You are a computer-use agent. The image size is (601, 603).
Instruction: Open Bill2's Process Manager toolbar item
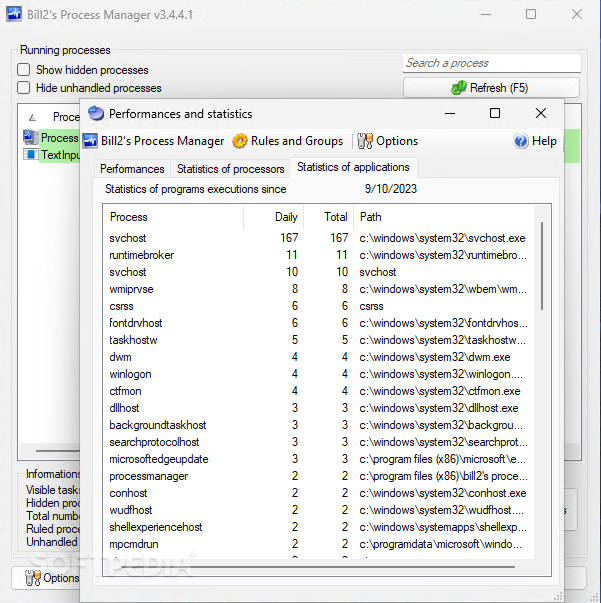point(153,141)
